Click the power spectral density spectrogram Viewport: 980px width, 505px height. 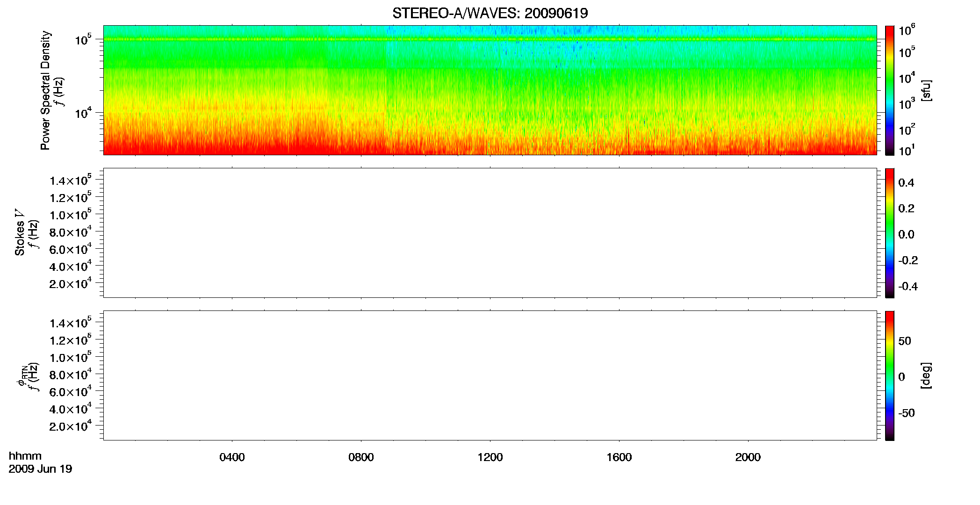tap(490, 90)
